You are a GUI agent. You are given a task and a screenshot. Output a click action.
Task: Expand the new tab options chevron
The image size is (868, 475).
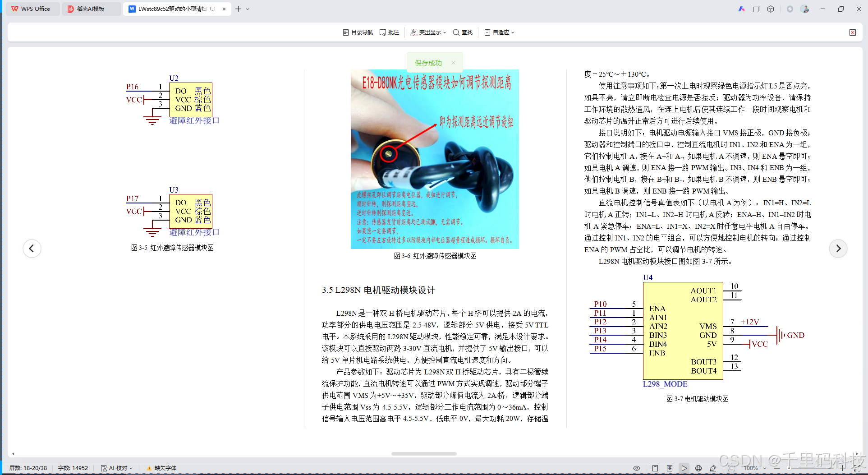248,9
